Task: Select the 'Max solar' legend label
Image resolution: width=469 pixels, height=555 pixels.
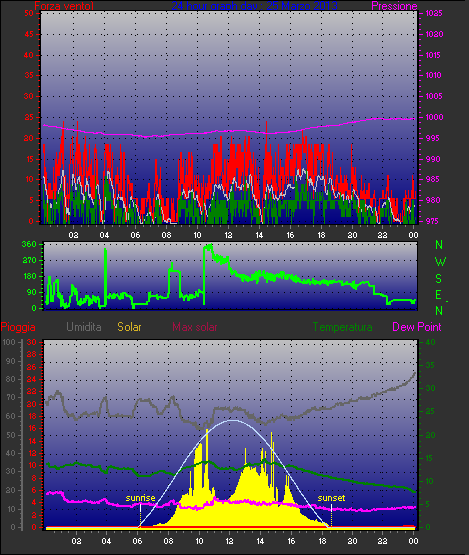Action: point(195,327)
